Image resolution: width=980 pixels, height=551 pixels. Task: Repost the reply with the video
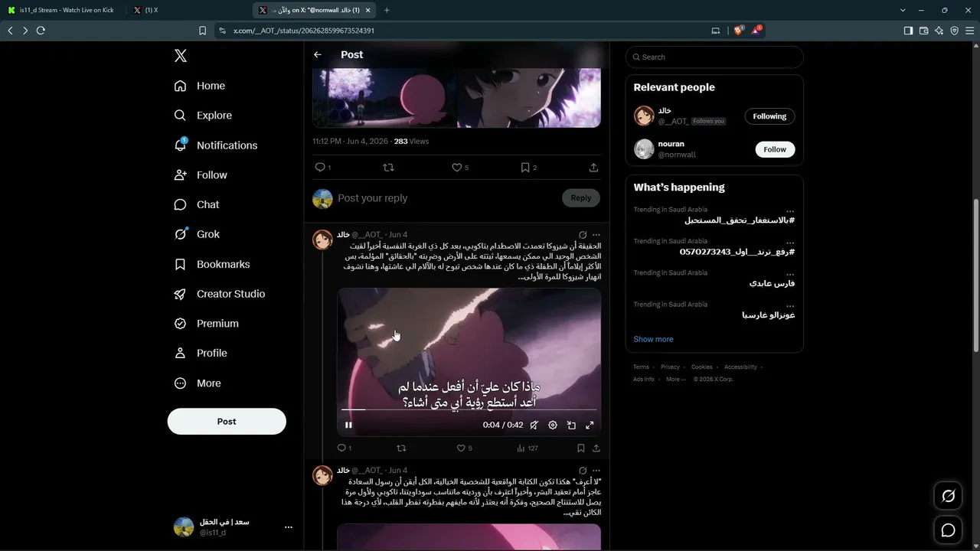pos(401,448)
